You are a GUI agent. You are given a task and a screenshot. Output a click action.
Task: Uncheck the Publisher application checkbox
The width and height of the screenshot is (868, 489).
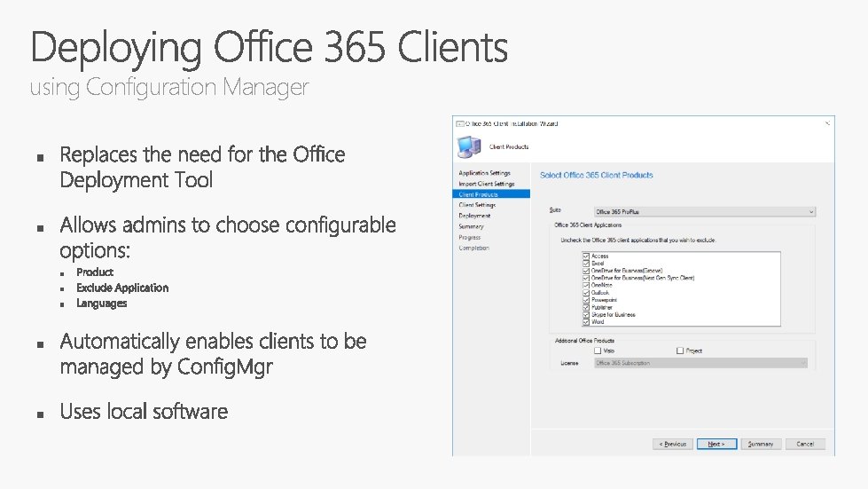[x=586, y=307]
